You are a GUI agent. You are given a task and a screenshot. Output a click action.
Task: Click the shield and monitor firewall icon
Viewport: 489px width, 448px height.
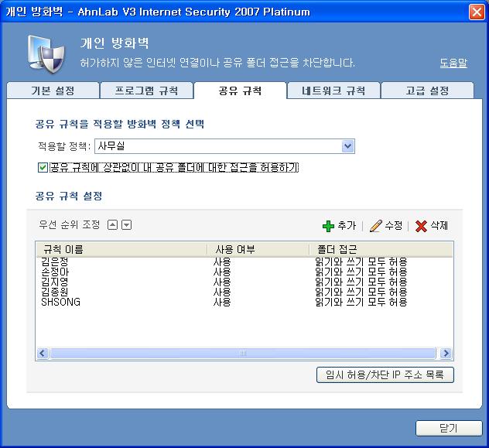(x=46, y=53)
